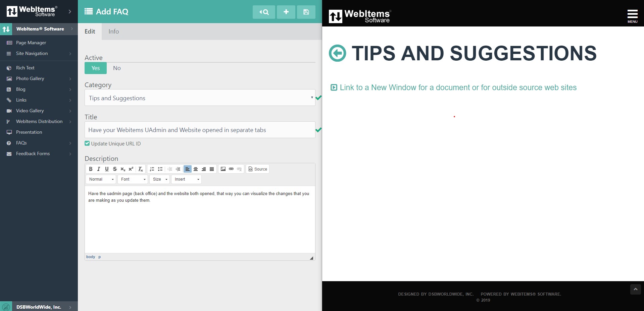Screen dimensions: 644x311
Task: Set Active to No
Action: pyautogui.click(x=117, y=68)
